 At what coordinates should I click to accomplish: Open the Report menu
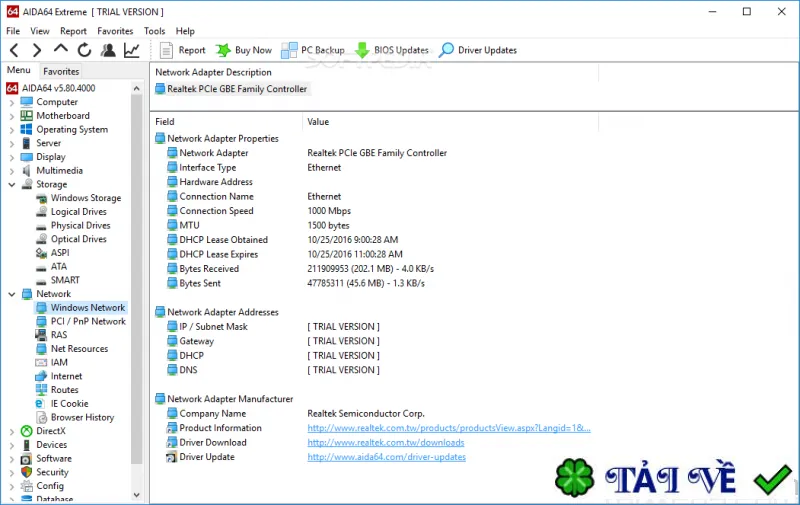tap(73, 31)
